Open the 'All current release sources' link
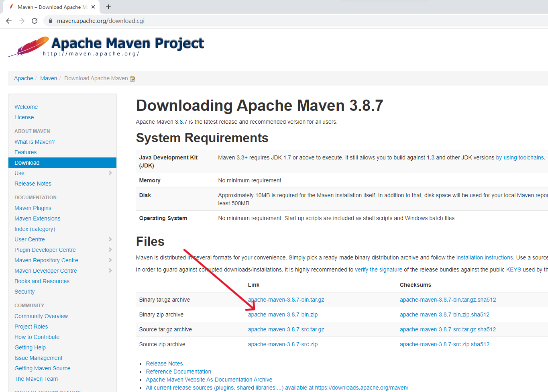548x392 pixels. pyautogui.click(x=277, y=388)
